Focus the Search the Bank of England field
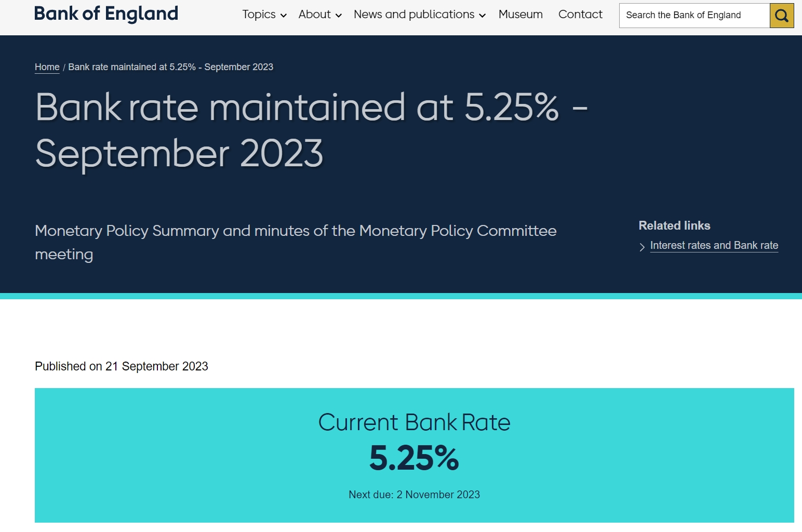 694,16
